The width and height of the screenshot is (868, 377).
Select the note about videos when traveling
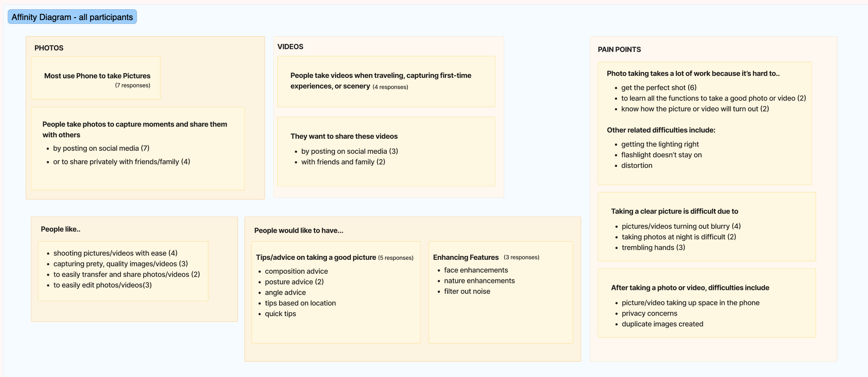386,81
